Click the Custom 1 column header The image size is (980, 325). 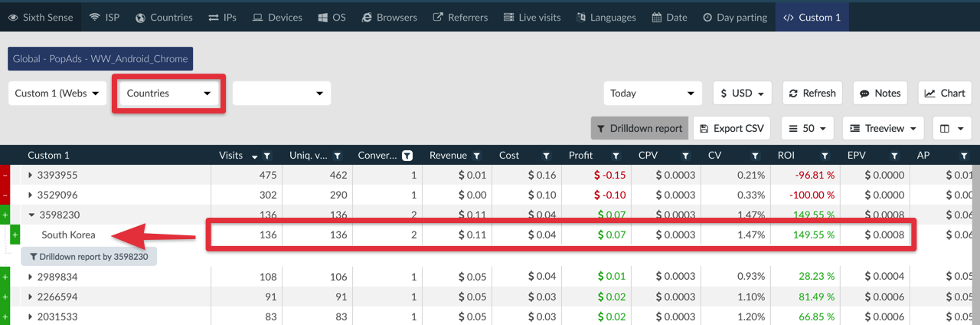pyautogui.click(x=48, y=155)
